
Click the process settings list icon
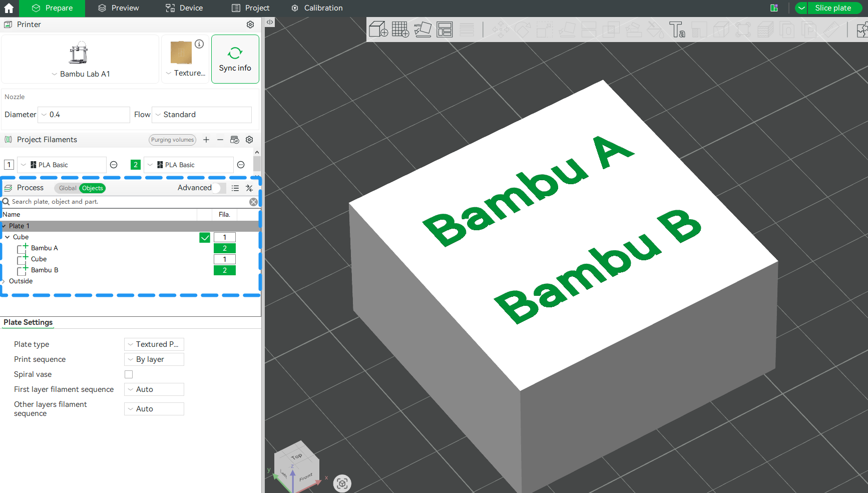(x=235, y=188)
